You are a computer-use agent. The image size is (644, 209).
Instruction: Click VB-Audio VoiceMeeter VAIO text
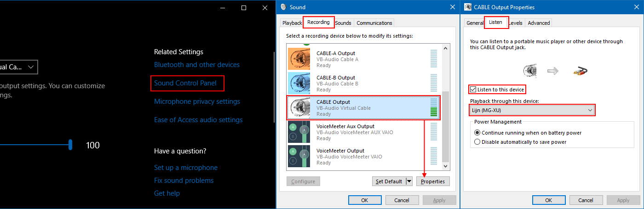(349, 157)
